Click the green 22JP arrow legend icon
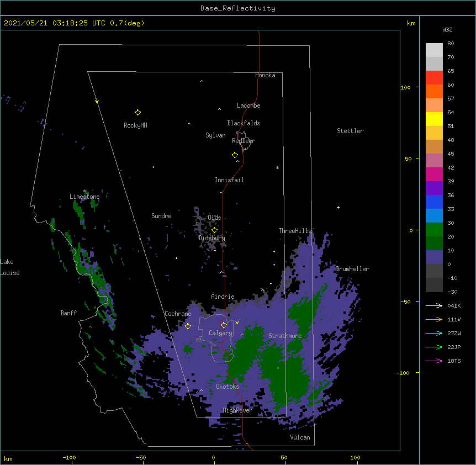 click(434, 347)
